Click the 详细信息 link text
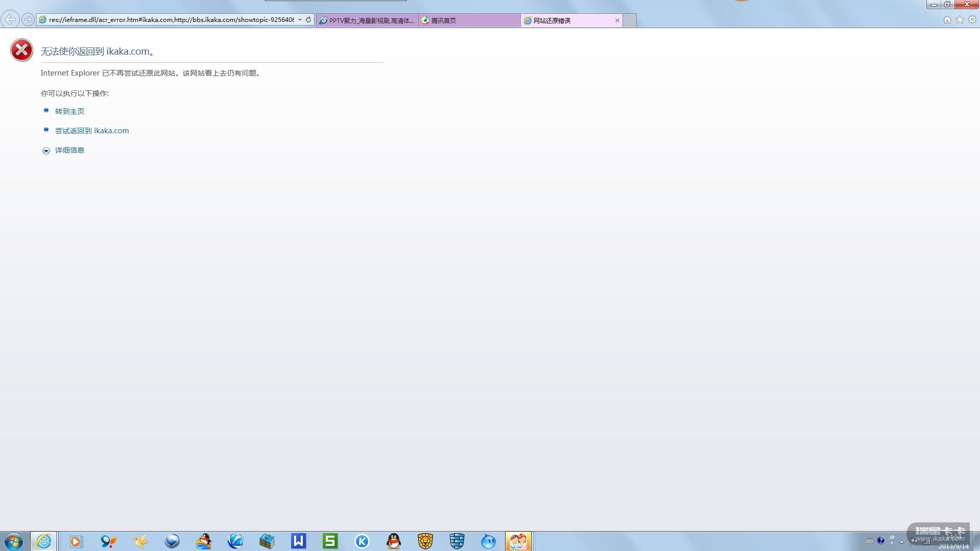The height and width of the screenshot is (551, 980). coord(69,150)
